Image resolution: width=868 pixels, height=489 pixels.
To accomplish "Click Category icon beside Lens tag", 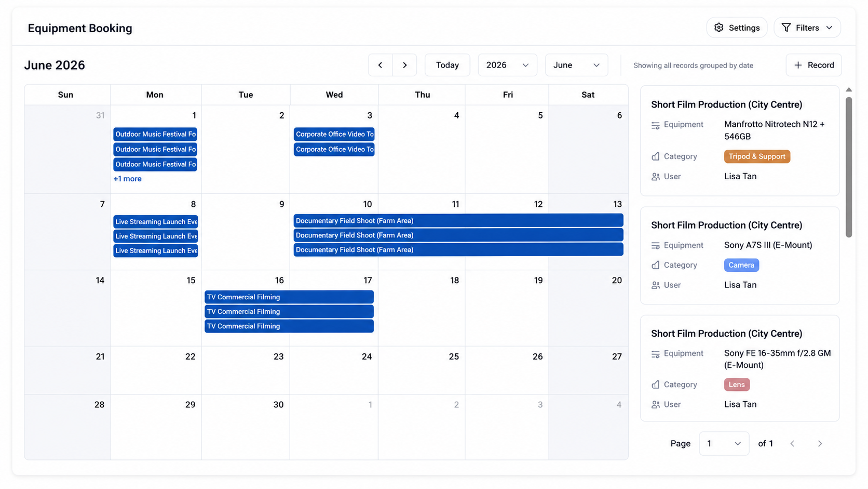I will click(656, 385).
